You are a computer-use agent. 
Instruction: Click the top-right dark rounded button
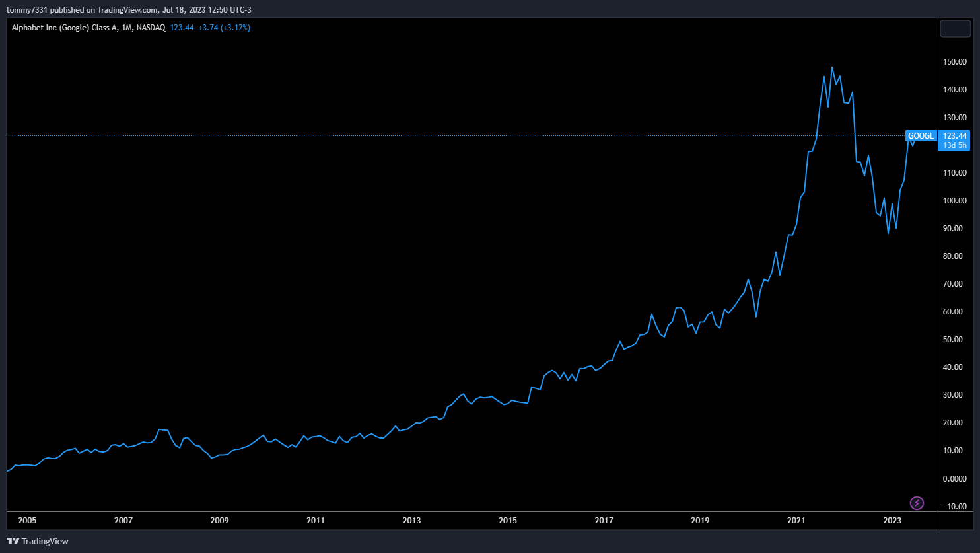pyautogui.click(x=955, y=29)
